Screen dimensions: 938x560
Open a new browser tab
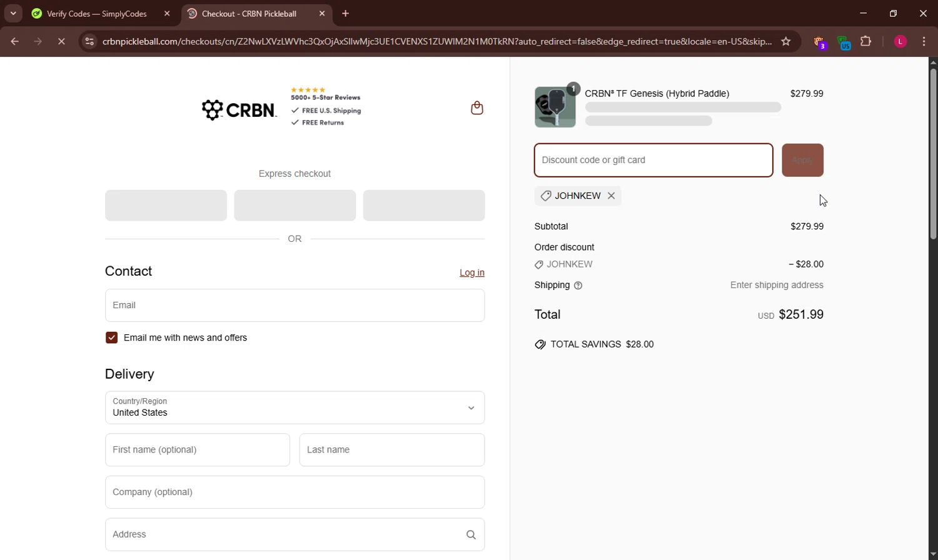(x=346, y=13)
